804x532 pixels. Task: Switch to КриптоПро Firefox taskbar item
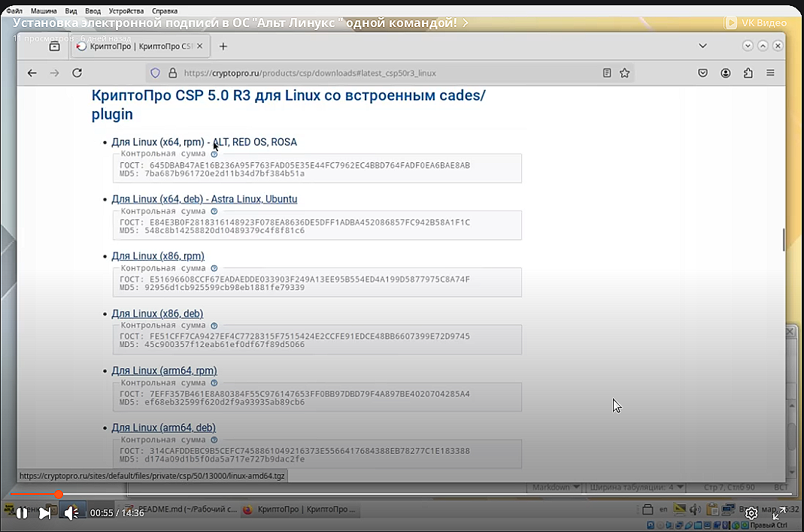click(300, 509)
